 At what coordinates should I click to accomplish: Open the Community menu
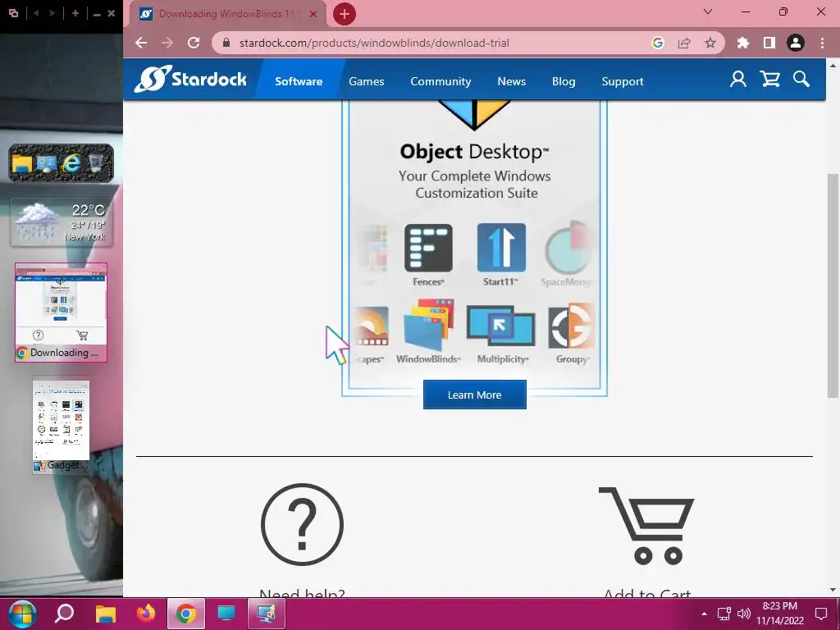point(441,81)
